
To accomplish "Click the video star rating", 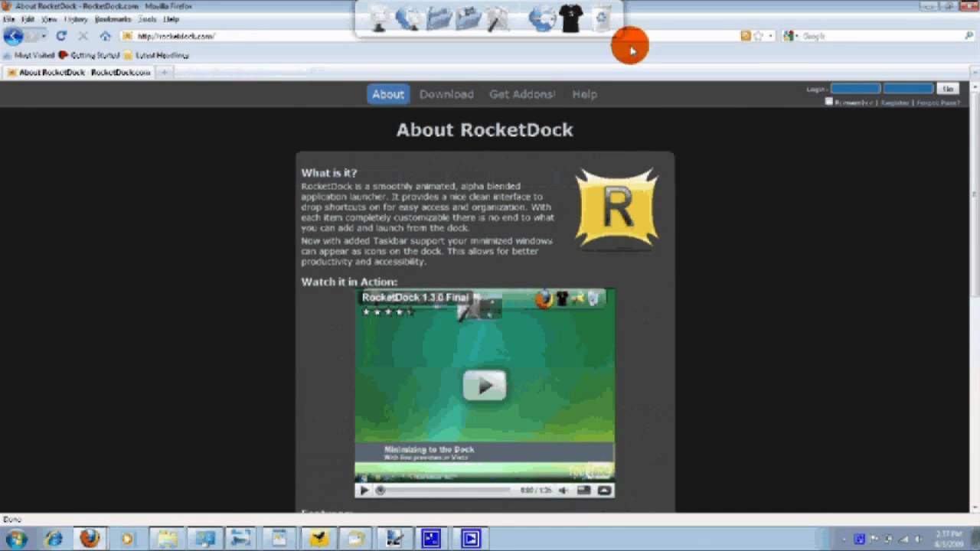I will 387,311.
